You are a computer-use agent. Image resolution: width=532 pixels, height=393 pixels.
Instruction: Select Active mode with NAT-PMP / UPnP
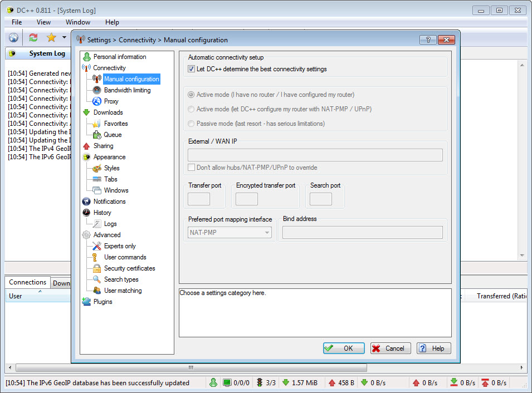(x=192, y=109)
